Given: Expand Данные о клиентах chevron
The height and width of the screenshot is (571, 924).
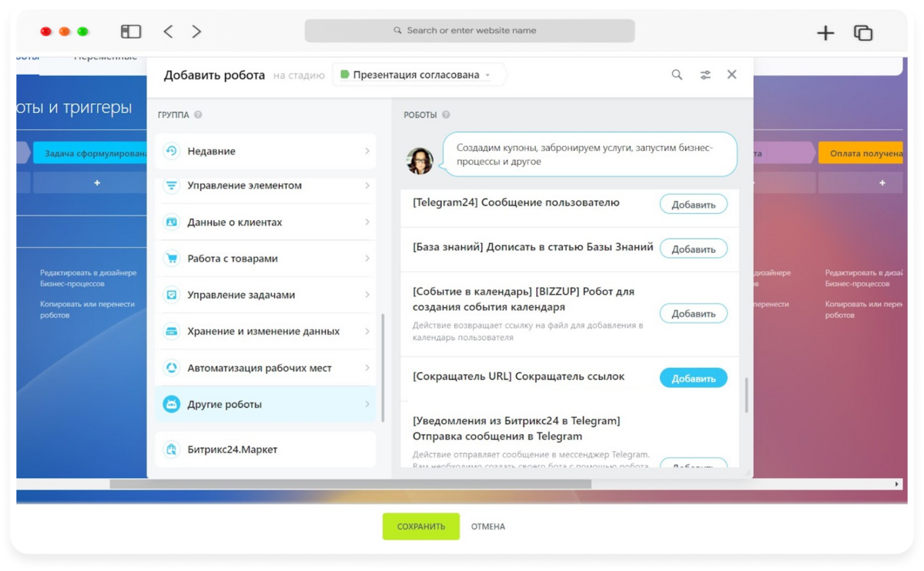Looking at the screenshot, I should [x=367, y=222].
